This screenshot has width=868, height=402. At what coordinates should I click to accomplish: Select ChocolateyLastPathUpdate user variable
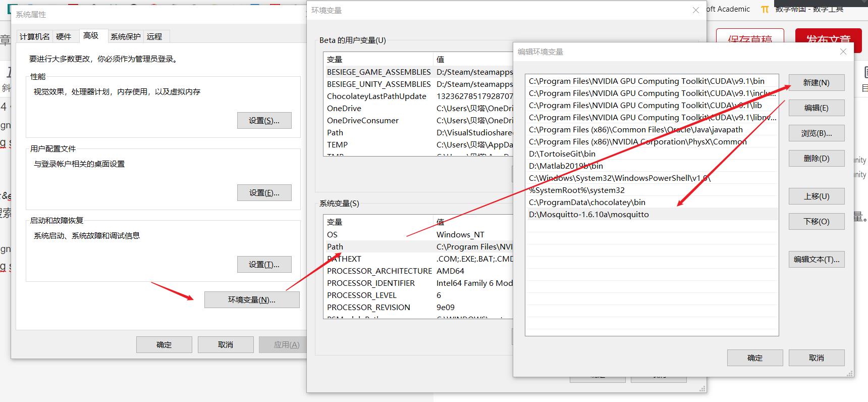tap(418, 96)
